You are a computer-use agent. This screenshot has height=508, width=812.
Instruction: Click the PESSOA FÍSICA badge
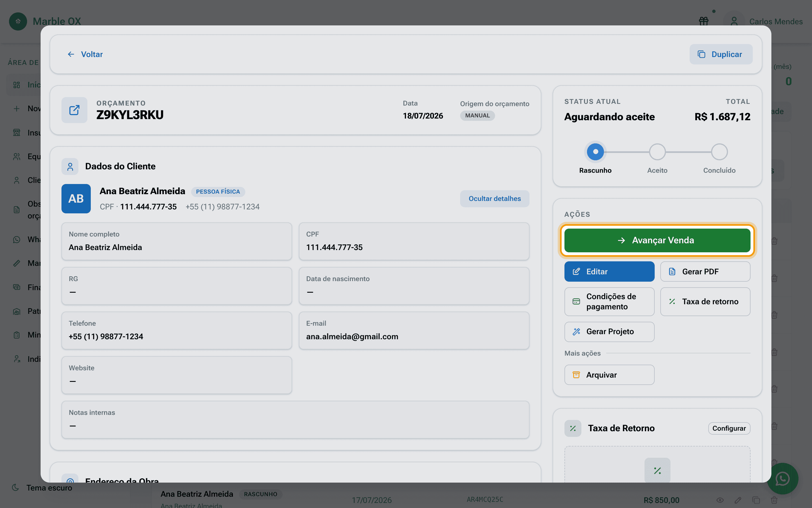(x=218, y=192)
